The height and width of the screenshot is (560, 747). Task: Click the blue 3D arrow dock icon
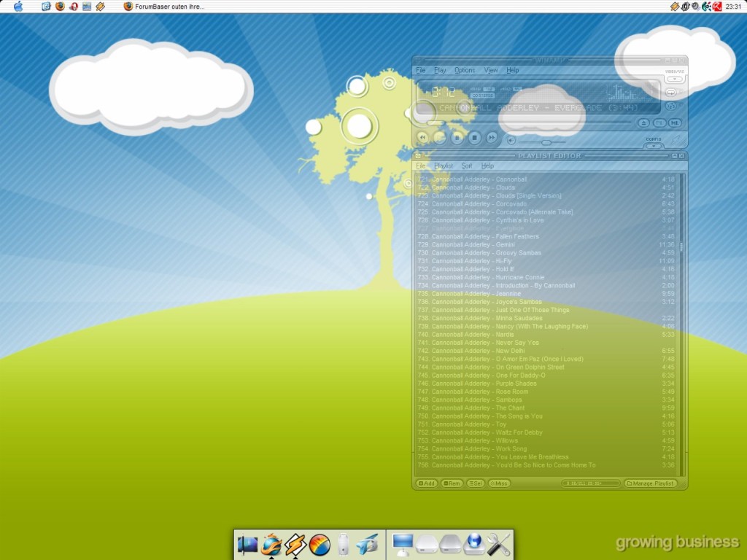(x=368, y=544)
